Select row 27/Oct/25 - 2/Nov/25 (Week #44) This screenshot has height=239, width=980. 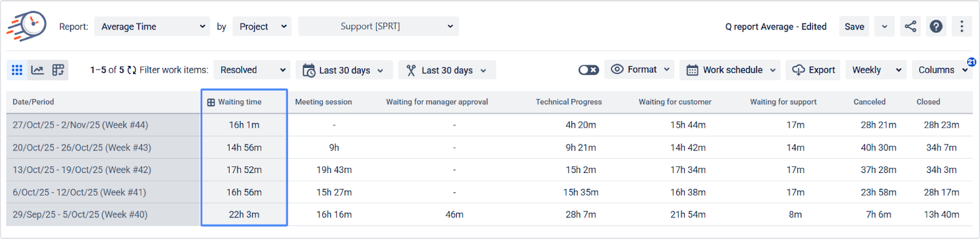tap(489, 125)
